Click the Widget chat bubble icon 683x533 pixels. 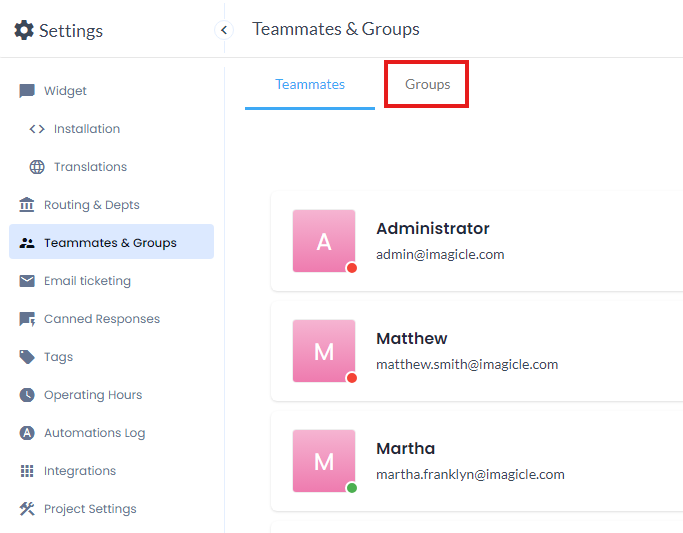tap(27, 91)
